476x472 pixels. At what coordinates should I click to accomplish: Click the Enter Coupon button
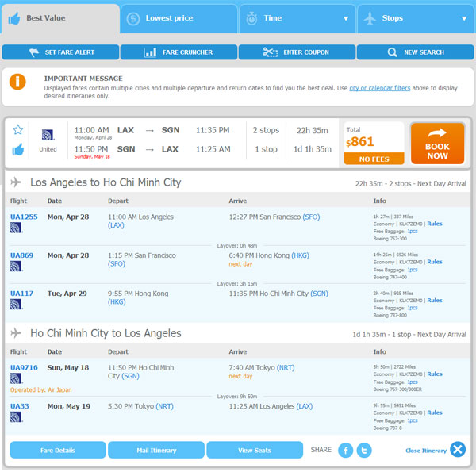pos(297,52)
